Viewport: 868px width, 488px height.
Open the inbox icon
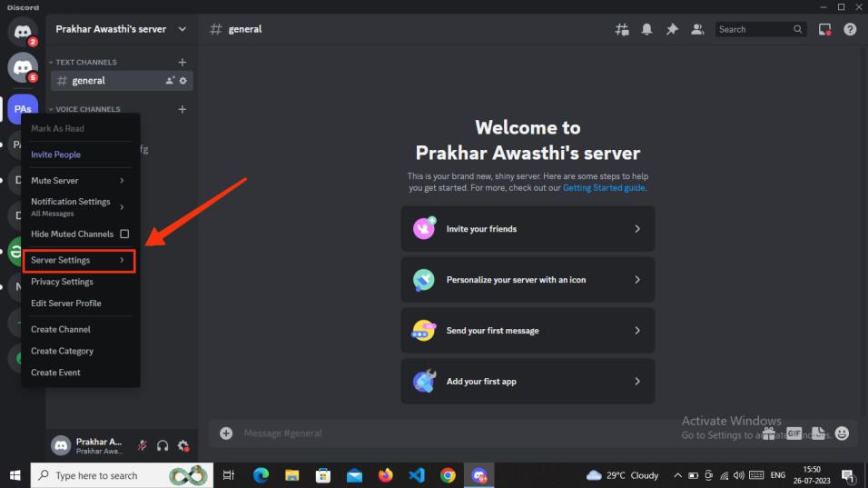coord(824,29)
